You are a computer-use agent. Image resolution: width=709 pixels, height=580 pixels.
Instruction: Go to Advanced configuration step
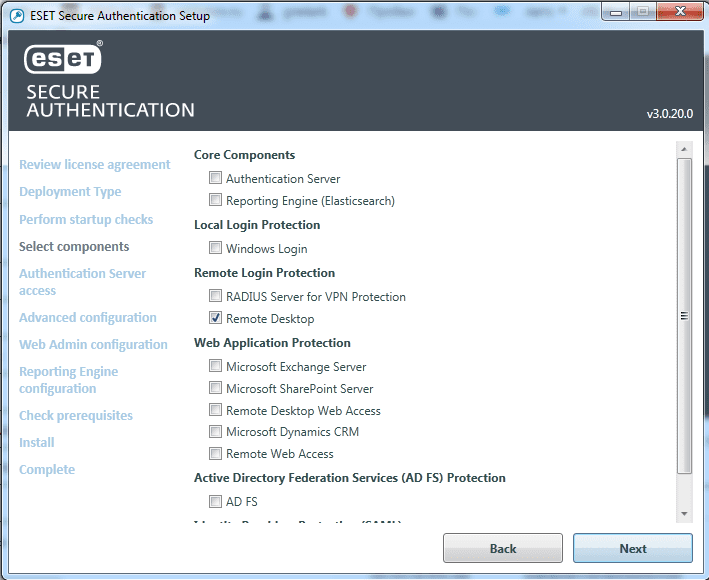[x=88, y=317]
